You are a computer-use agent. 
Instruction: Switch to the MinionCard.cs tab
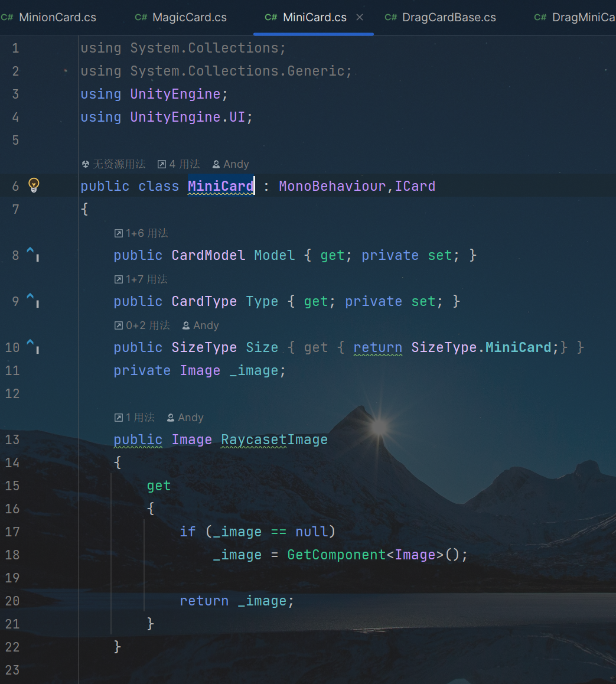49,18
